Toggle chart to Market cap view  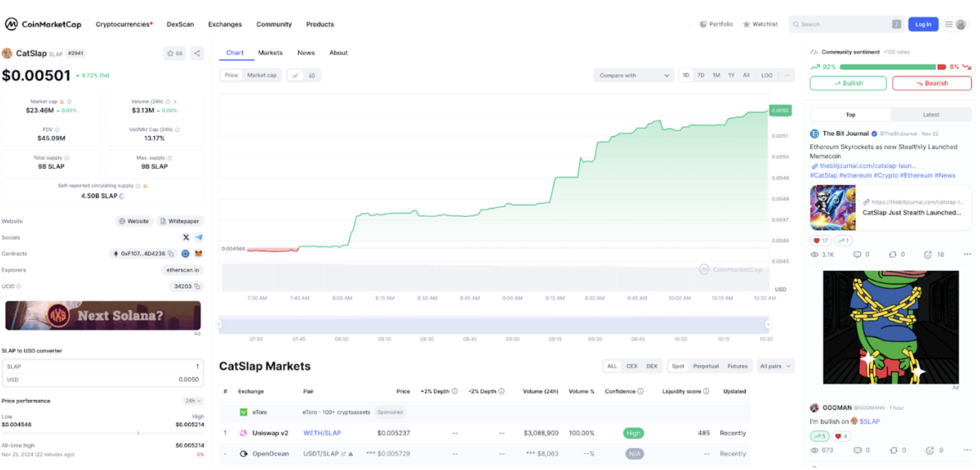click(262, 75)
